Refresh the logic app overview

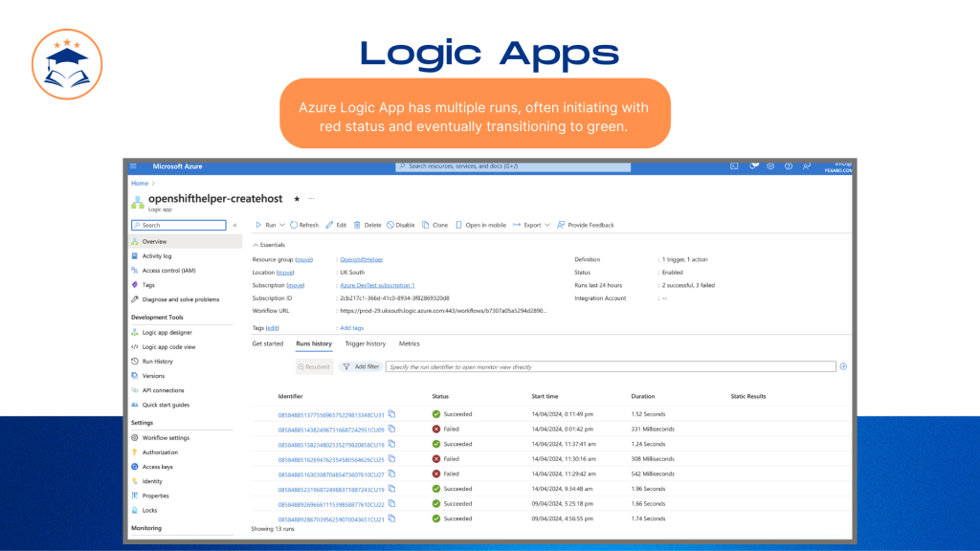(304, 225)
